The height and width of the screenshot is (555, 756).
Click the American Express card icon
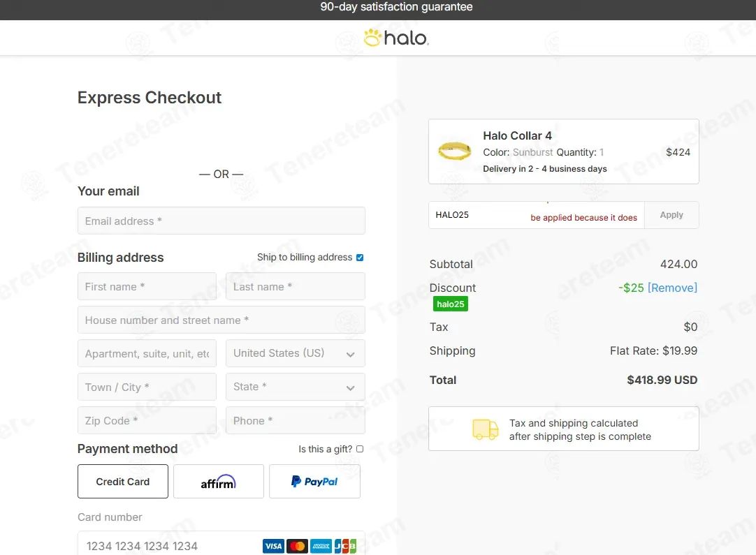[x=321, y=546]
